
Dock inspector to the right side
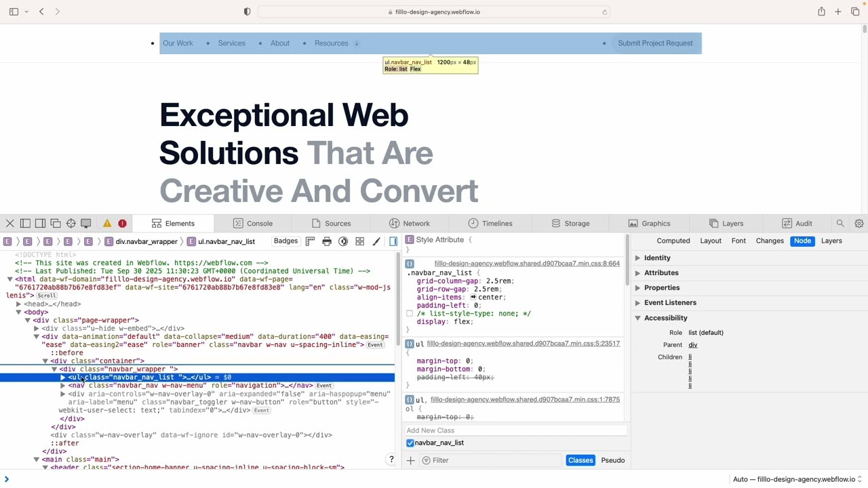(x=40, y=223)
